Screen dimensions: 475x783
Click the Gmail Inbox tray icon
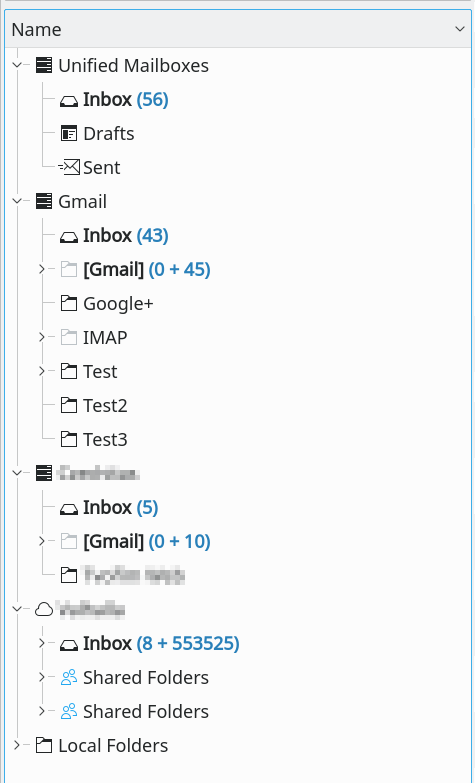coord(69,236)
